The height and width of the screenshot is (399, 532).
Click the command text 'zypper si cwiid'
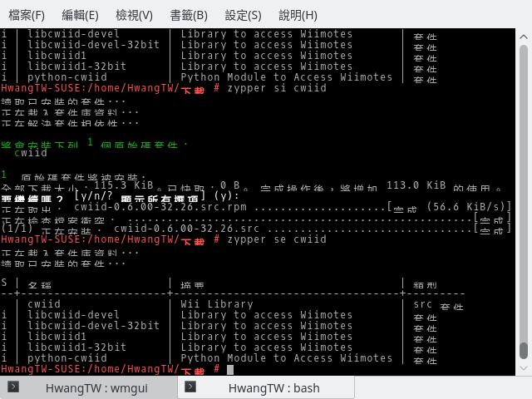pos(277,88)
